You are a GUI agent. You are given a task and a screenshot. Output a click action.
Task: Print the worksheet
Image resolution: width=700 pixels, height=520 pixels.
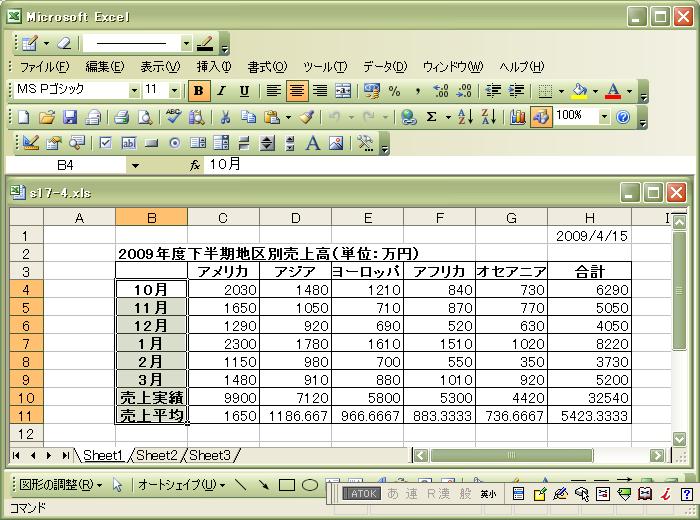pyautogui.click(x=121, y=117)
